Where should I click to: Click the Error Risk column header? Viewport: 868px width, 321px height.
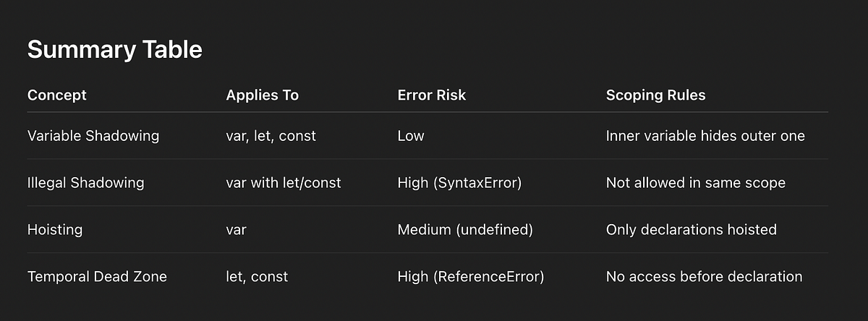point(432,95)
